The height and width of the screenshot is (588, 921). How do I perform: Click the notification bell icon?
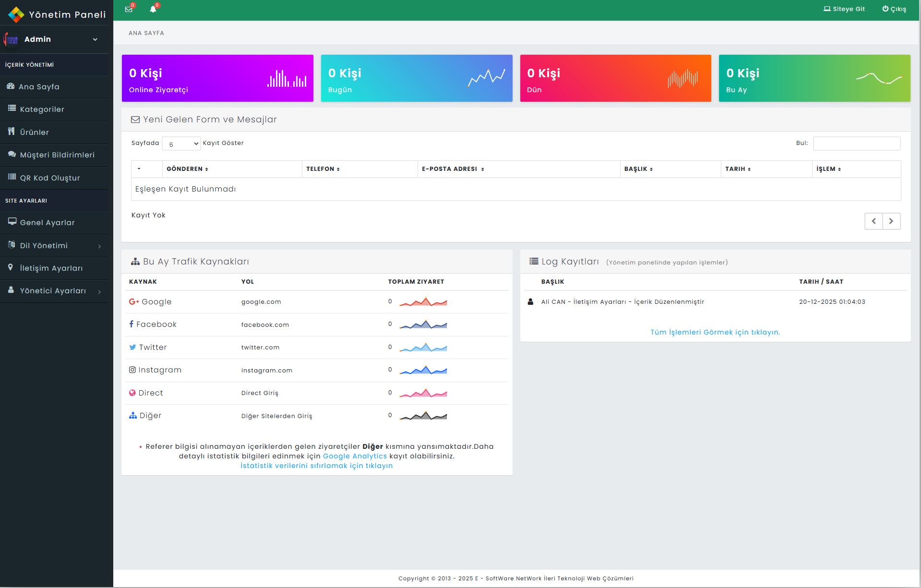pos(153,9)
